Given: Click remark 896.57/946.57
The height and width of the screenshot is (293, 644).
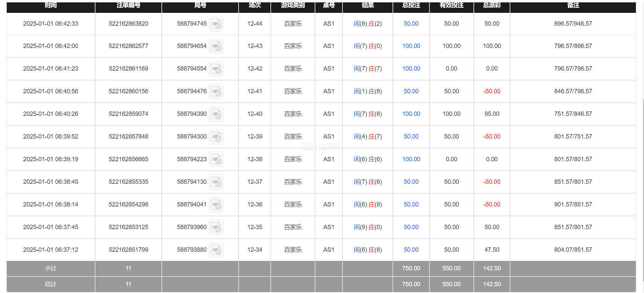Looking at the screenshot, I should (573, 24).
